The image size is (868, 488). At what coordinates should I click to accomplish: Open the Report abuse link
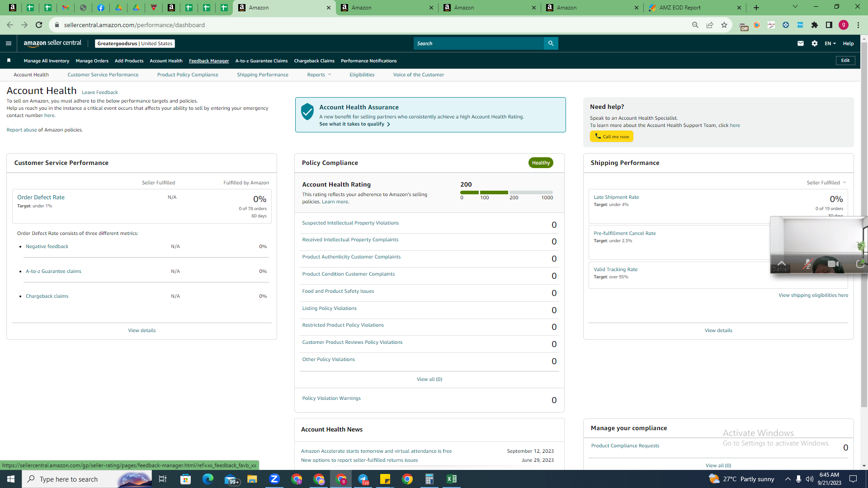click(x=22, y=130)
